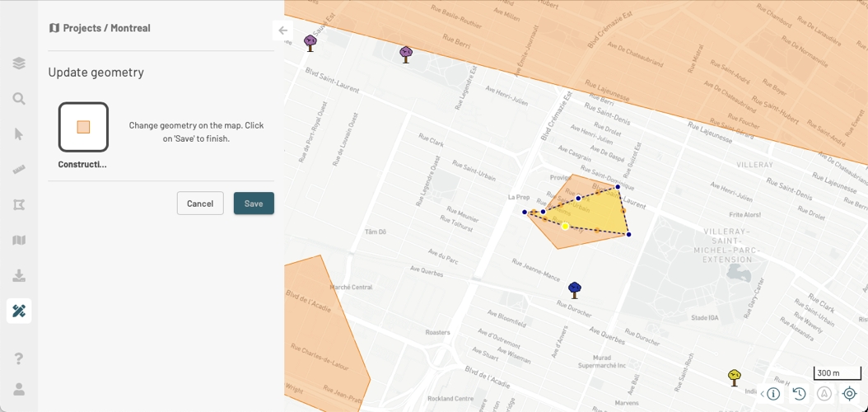Viewport: 868px width, 412px height.
Task: Center map on my location
Action: coord(849,394)
